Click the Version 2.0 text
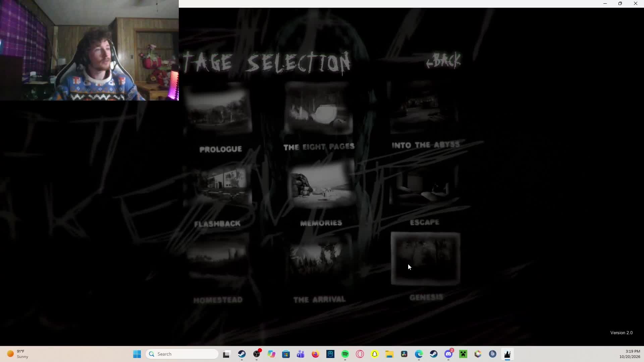Viewport: 644px width, 362px height. pos(622,333)
